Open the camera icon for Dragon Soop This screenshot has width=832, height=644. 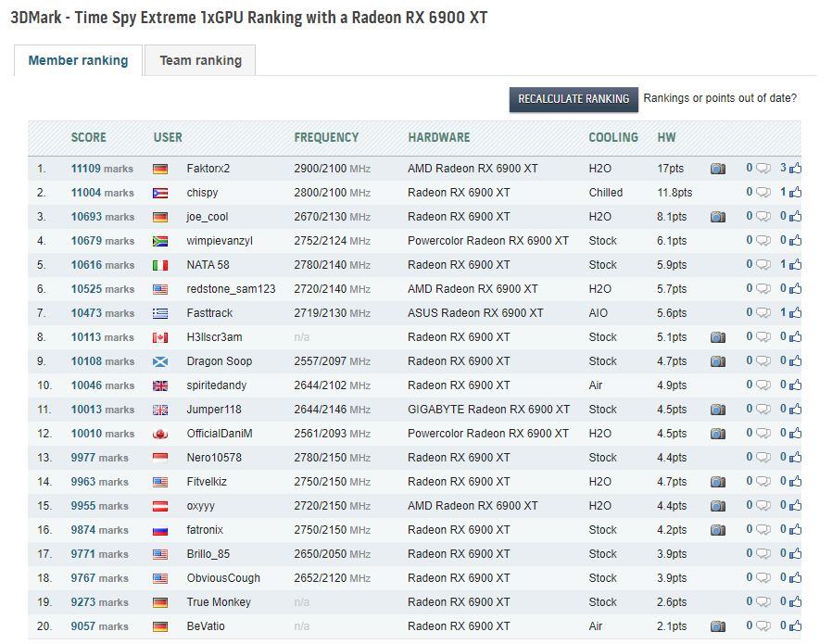coord(717,361)
